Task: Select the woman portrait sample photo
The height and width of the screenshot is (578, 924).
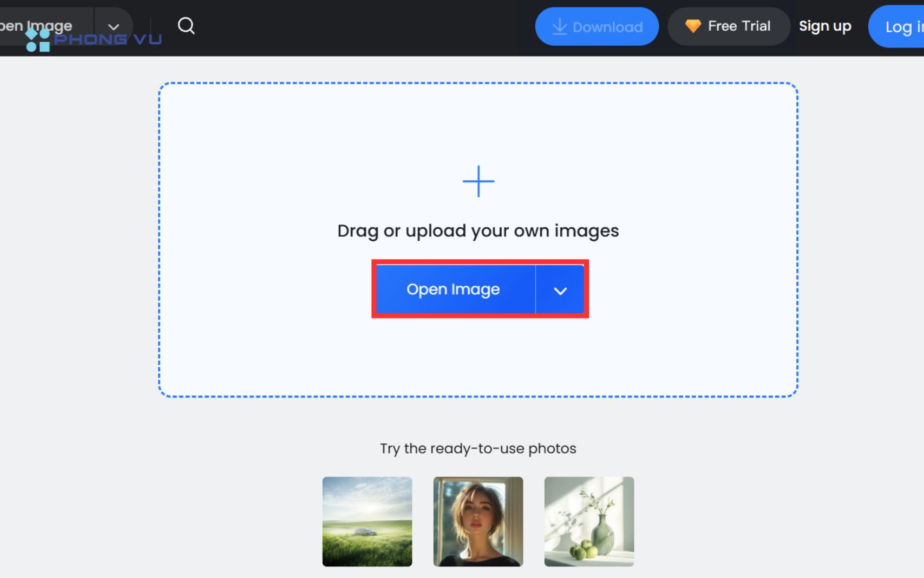Action: pos(478,521)
